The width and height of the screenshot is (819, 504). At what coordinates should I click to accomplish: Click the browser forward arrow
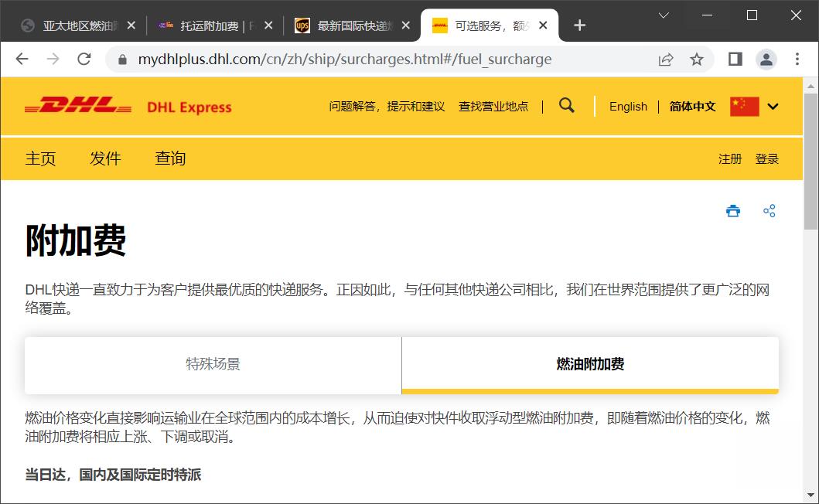[53, 59]
